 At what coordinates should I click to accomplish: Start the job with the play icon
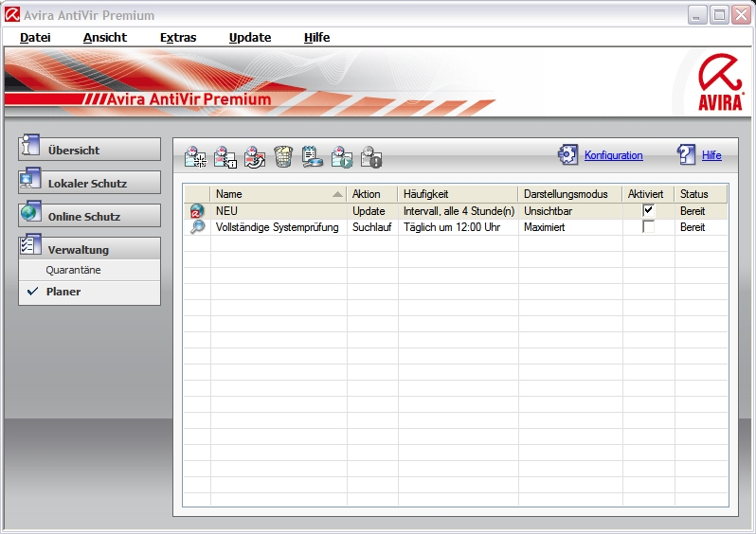point(342,157)
